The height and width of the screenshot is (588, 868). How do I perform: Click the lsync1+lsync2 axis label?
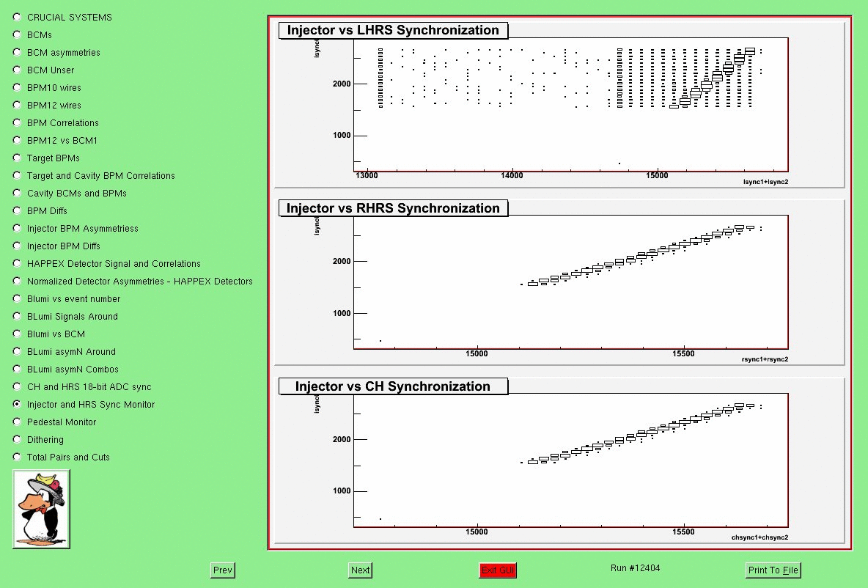tap(765, 182)
